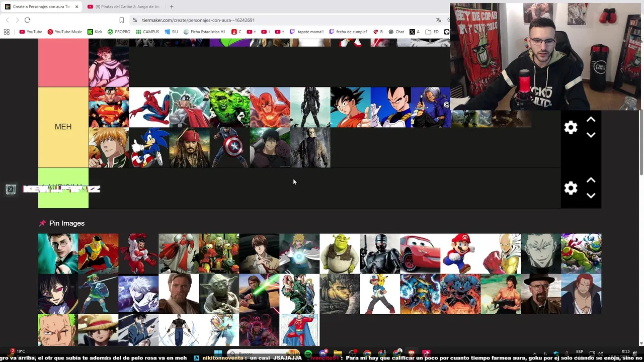Screen dimensions: 644x362
Task: Pick Saitama from the image pool
Action: (501, 253)
